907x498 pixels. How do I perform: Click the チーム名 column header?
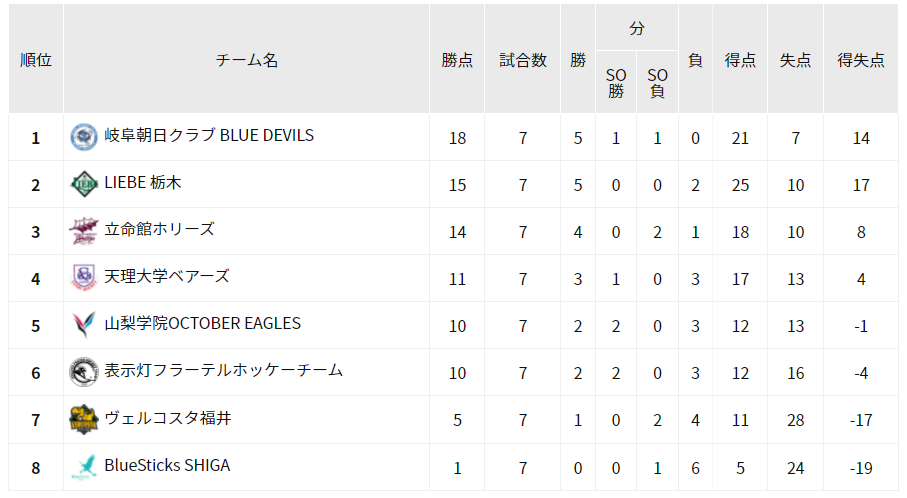coord(247,60)
